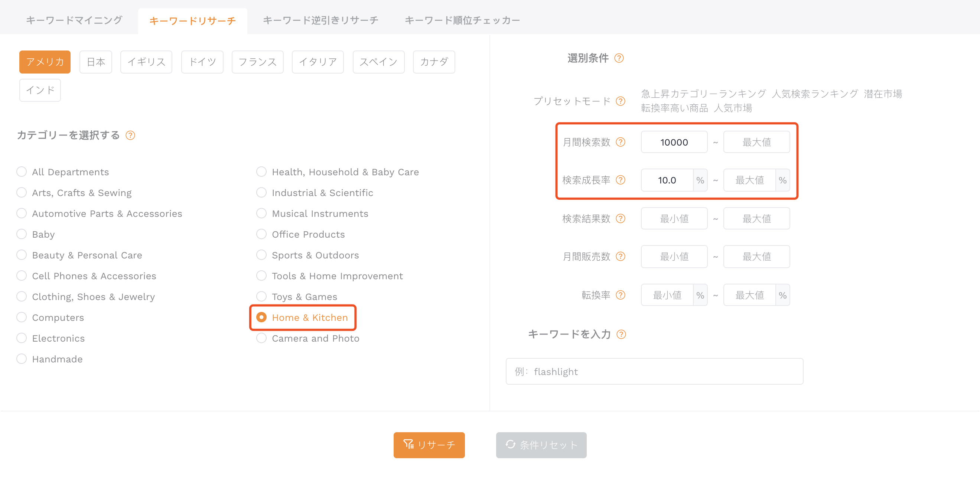Screen dimensions: 980x479
Task: Apply 人気検索ランキング preset
Action: click(x=815, y=94)
